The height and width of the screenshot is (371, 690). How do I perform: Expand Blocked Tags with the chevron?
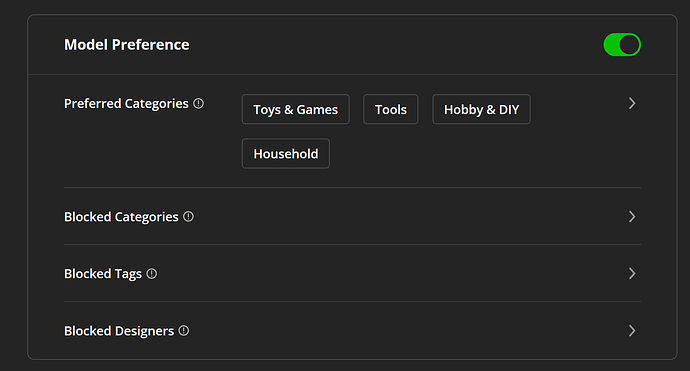632,274
